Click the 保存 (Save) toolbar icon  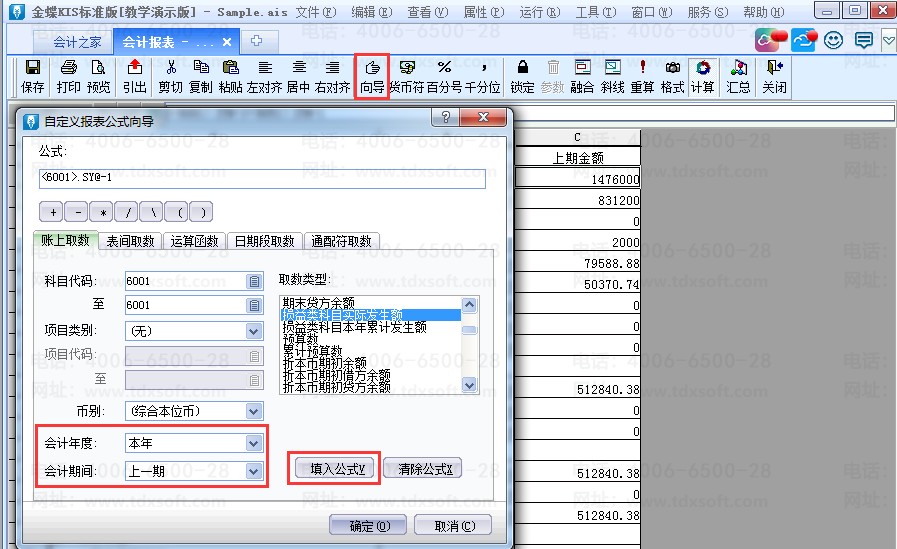tap(33, 76)
